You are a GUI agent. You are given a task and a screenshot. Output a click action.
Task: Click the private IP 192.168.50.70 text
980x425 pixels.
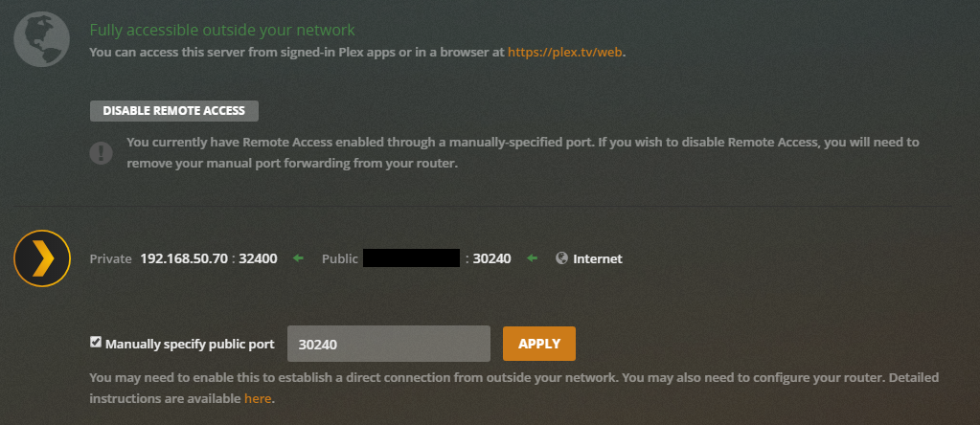coord(185,258)
